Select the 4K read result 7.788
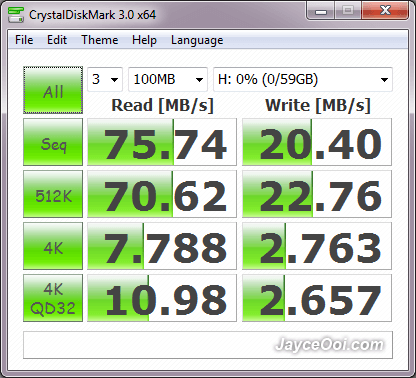 point(162,246)
